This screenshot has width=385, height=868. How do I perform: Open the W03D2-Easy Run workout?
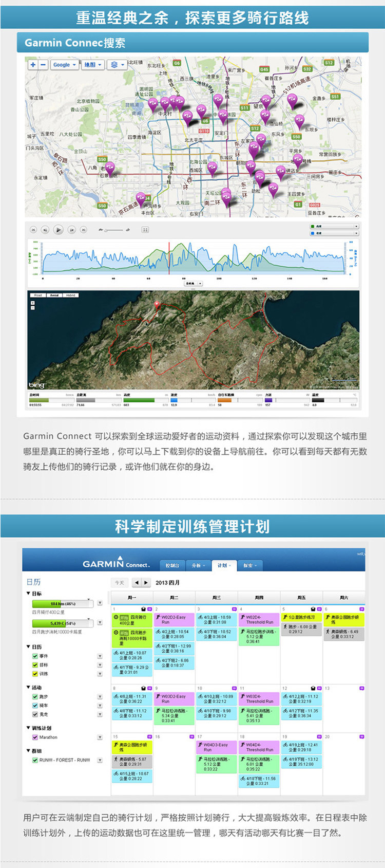174,699
